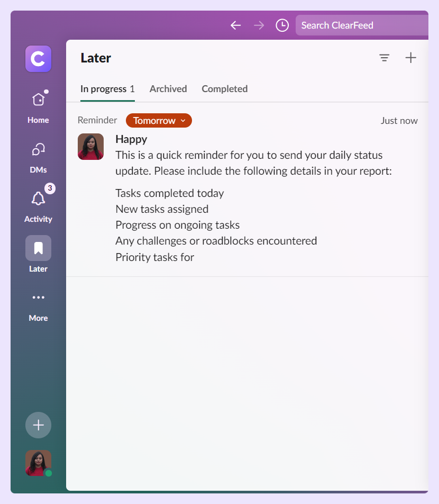This screenshot has height=504, width=439.
Task: Switch to the Completed tab
Action: 224,89
